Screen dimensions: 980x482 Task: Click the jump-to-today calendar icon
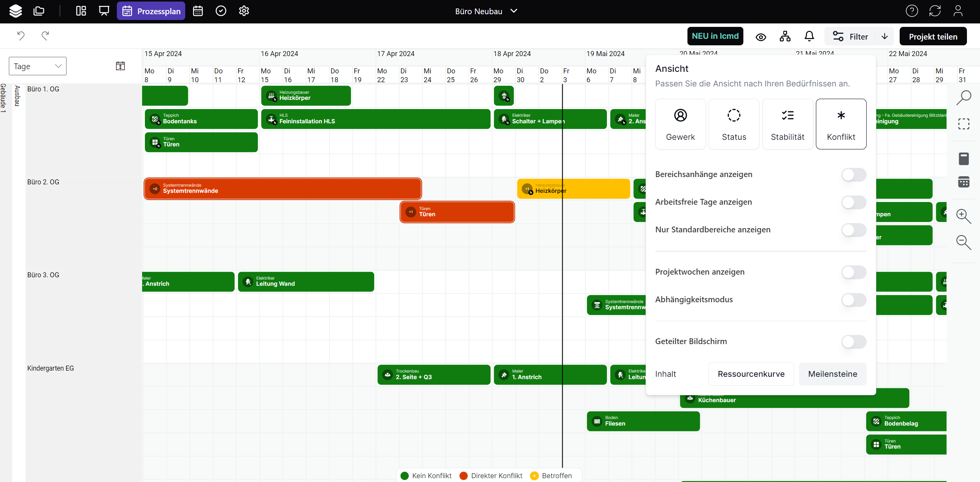point(120,66)
